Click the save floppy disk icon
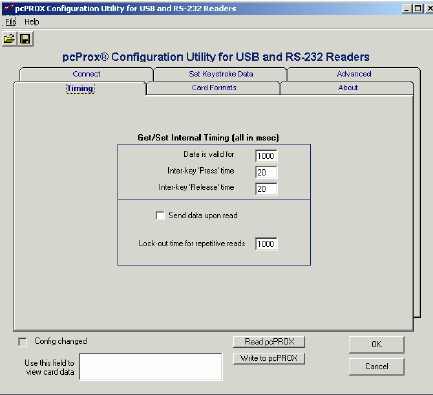 click(x=25, y=39)
